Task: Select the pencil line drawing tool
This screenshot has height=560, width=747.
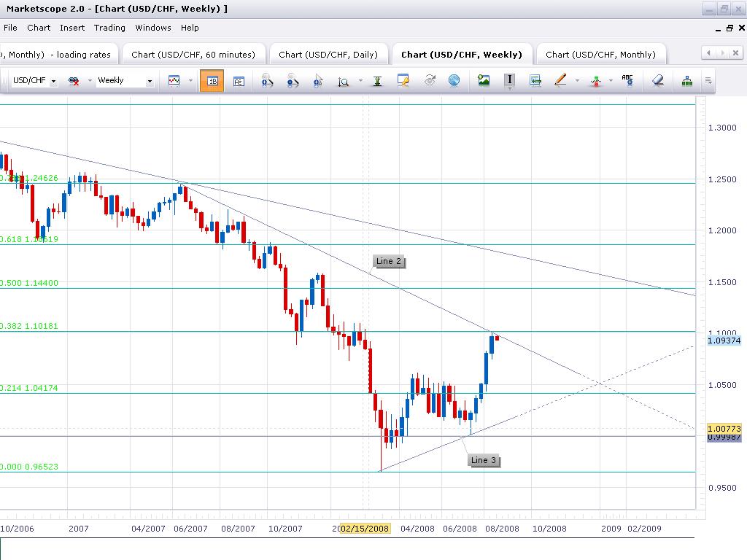Action: tap(560, 81)
